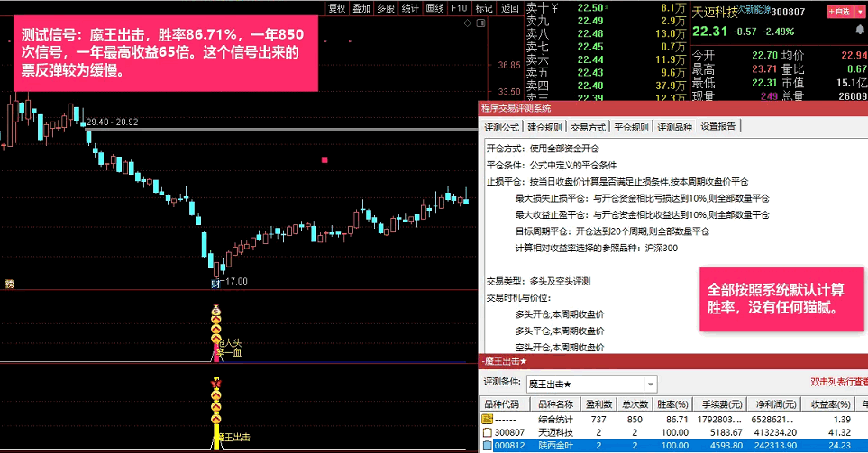Click the 86.71 win rate cell
The height and width of the screenshot is (453, 868).
point(677,420)
